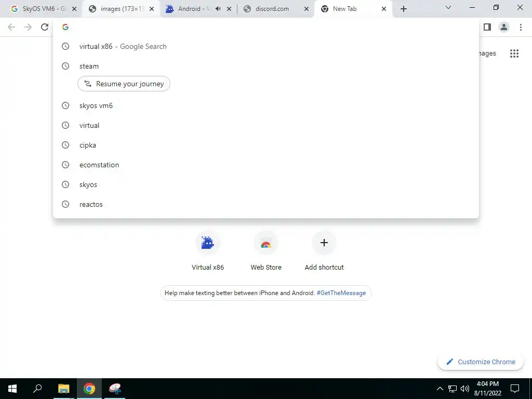
Task: Open a new tab with the plus button
Action: coord(403,9)
